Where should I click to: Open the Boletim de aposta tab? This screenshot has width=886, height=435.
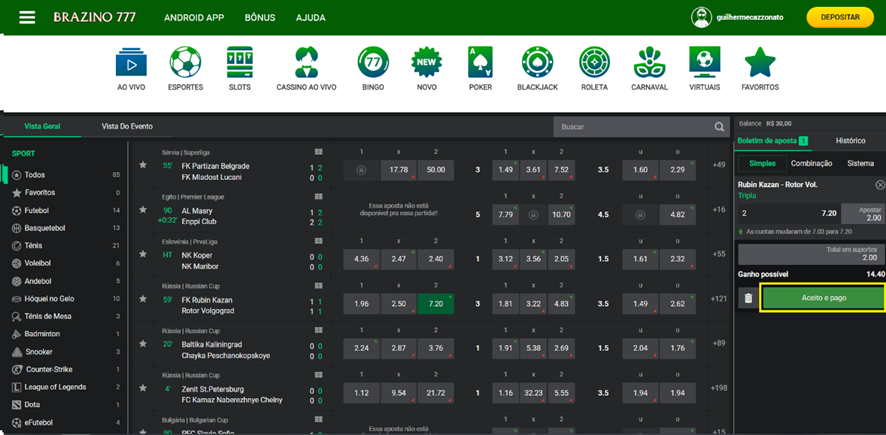click(x=773, y=141)
